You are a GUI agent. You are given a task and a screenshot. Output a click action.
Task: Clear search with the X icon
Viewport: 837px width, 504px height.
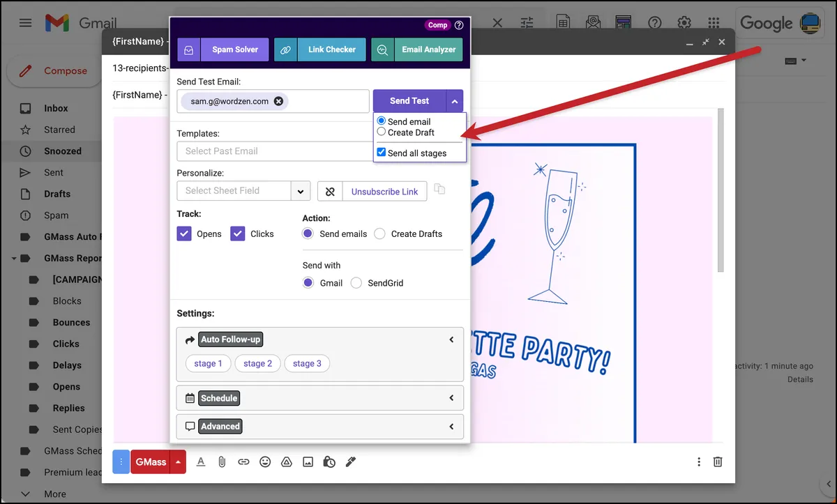tap(497, 23)
